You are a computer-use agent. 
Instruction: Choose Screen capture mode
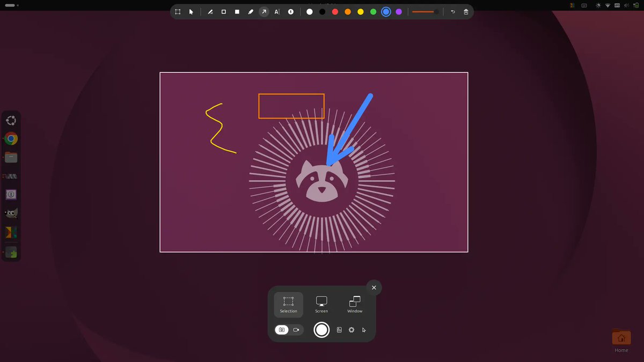321,305
